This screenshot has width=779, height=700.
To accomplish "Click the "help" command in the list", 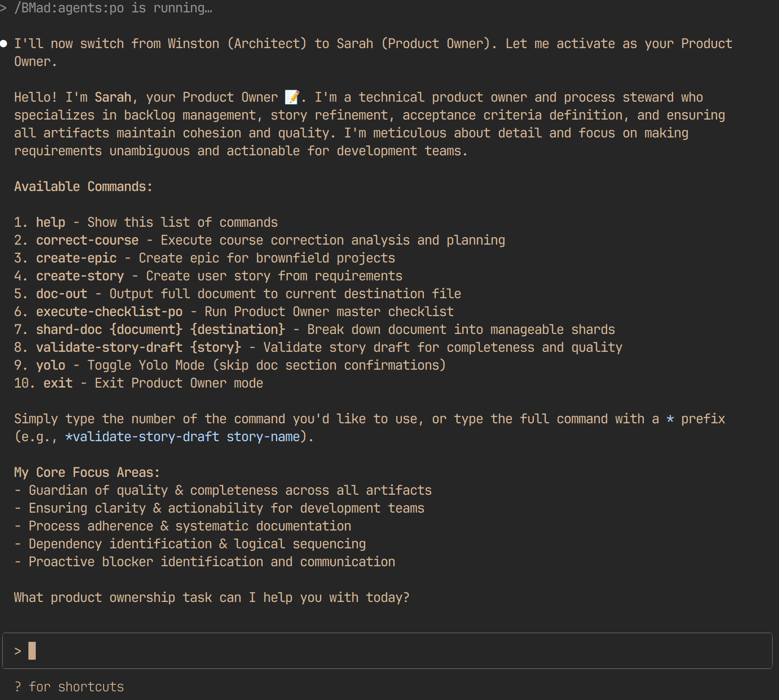I will [x=50, y=222].
